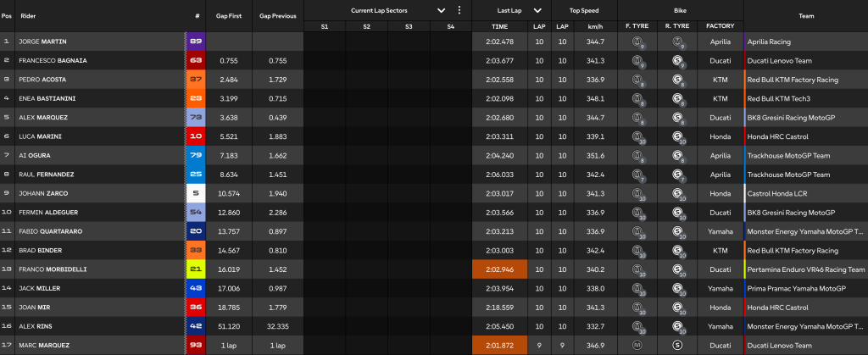Select rider Jorge Martin's name
This screenshot has width=868, height=355.
(x=42, y=42)
